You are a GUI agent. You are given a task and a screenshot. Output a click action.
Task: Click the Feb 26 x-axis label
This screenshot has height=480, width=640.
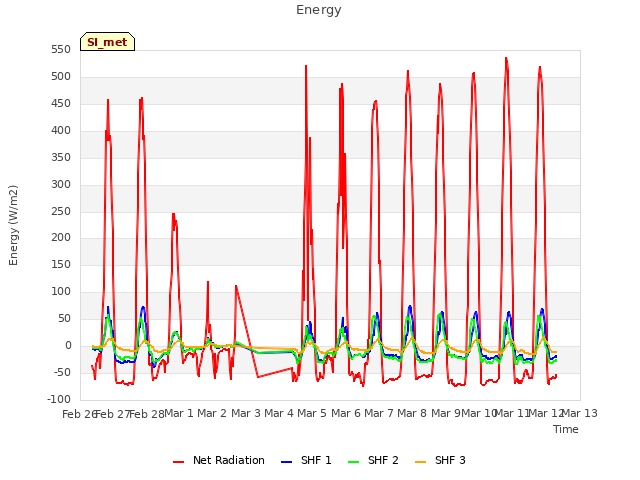[79, 414]
